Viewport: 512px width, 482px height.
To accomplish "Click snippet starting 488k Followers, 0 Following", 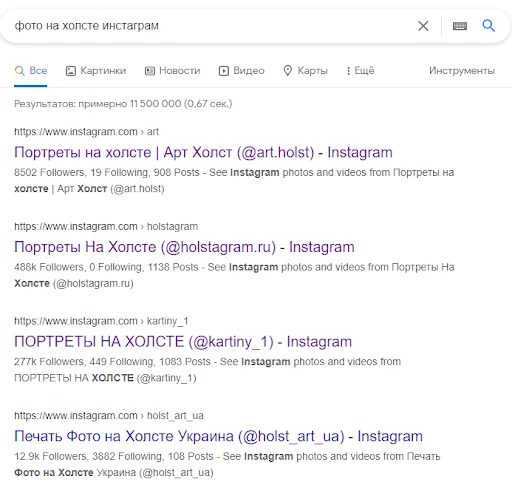I will pos(234,275).
